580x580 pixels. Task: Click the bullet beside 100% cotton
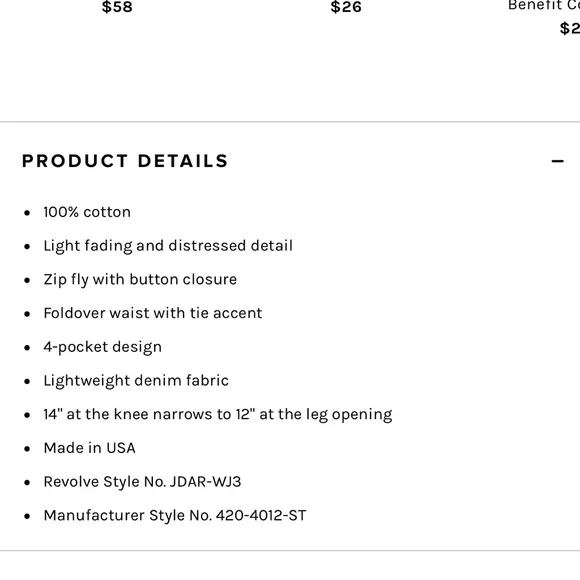27,213
